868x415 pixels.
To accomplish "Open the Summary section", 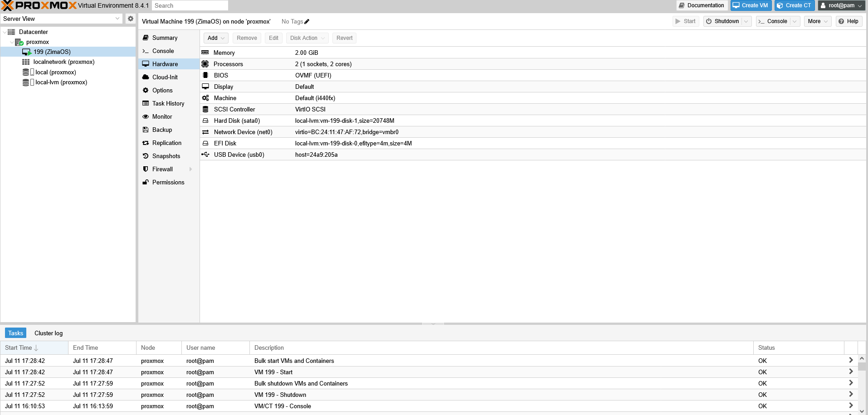I will tap(169, 38).
